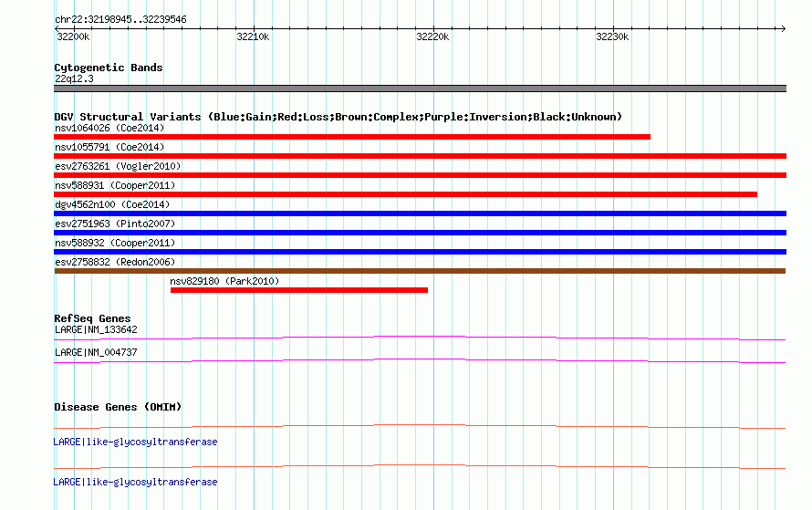This screenshot has width=812, height=510.
Task: Click the dgv4562n100 (Coe2014) label
Action: (x=112, y=204)
